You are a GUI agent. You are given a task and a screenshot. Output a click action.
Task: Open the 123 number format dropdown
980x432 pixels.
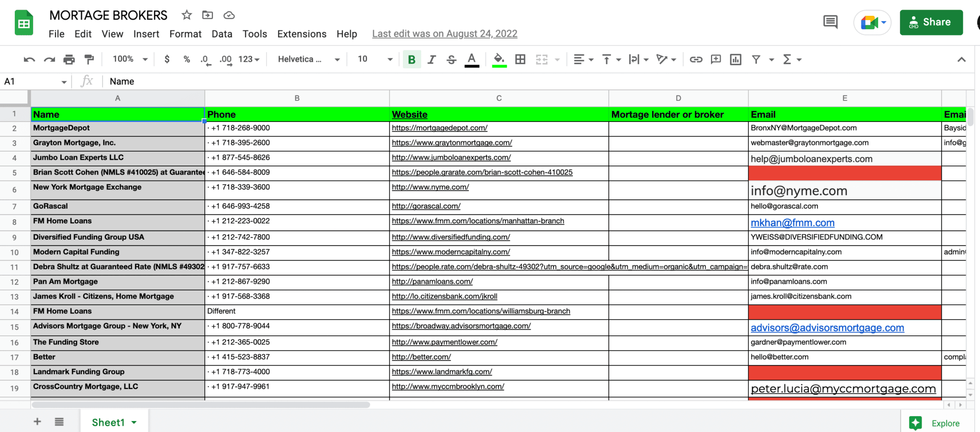[x=249, y=59]
